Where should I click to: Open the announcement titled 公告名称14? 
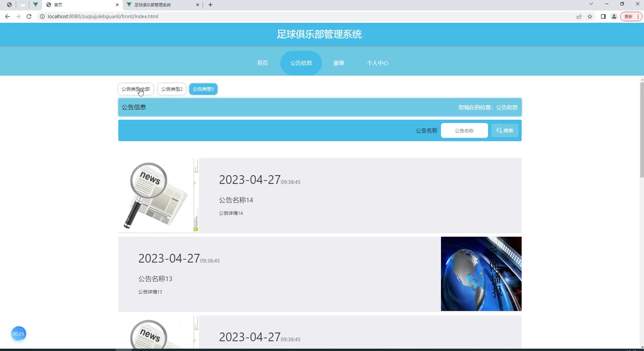coord(236,200)
